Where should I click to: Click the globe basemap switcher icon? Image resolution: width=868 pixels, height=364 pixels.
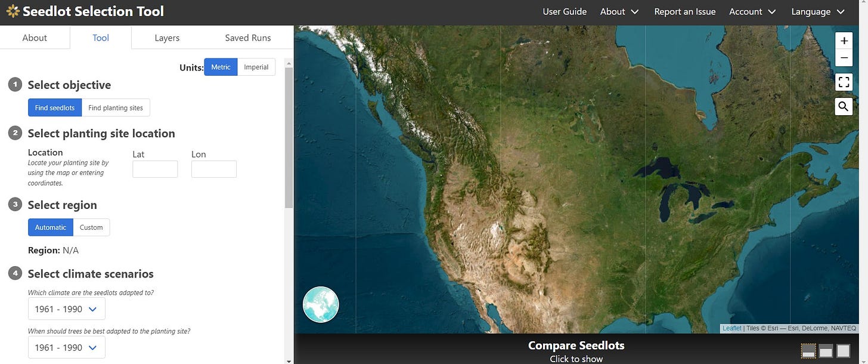(321, 304)
